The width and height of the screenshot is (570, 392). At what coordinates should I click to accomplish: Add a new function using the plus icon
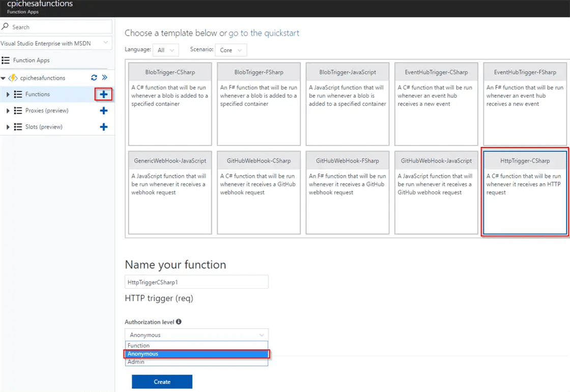pos(104,94)
